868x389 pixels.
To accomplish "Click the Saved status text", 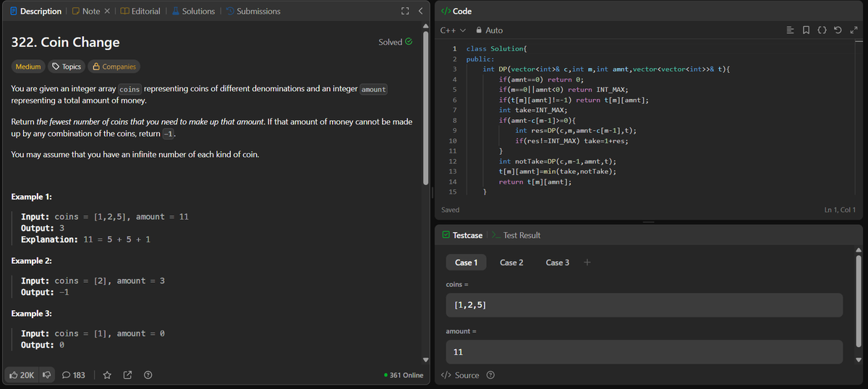I will point(450,210).
